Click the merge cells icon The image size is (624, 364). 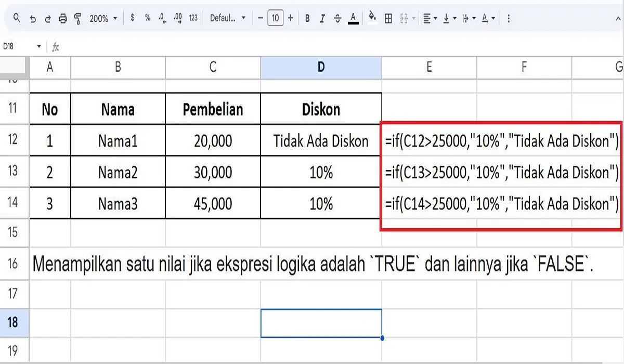point(404,18)
